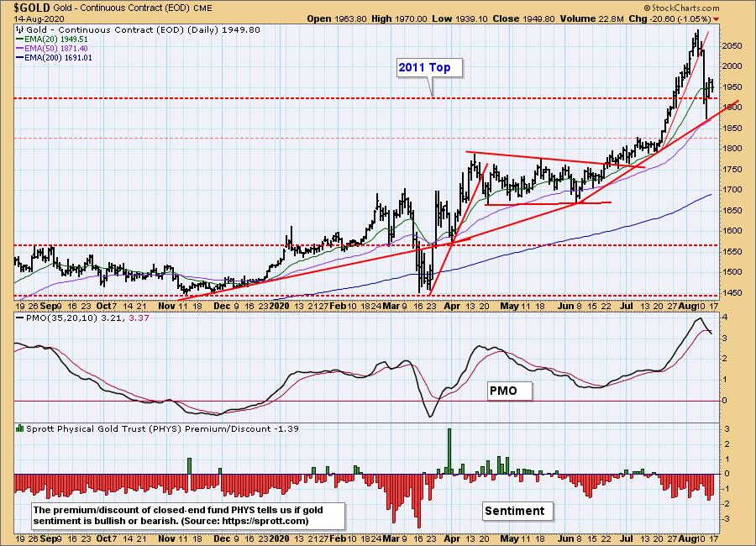Select the $GOLD ticker symbol
Viewport: 756px width, 546px height.
pyautogui.click(x=32, y=8)
